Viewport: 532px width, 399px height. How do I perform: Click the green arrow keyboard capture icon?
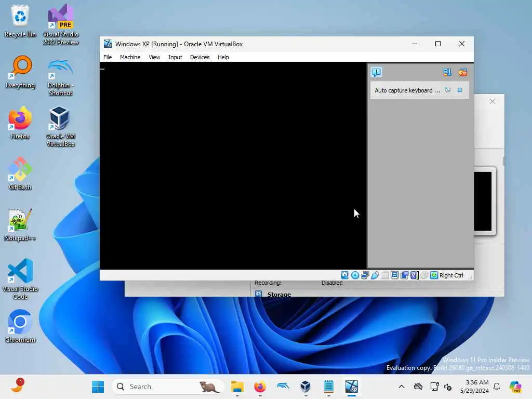click(434, 275)
